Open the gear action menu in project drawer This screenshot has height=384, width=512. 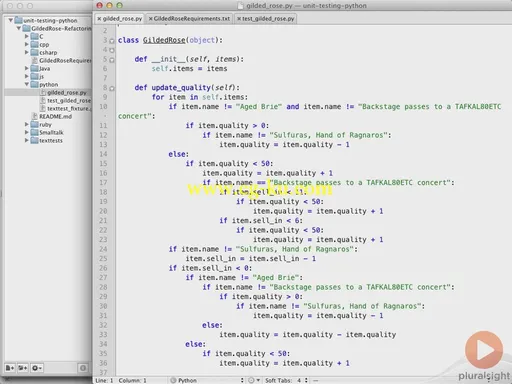coord(37,368)
